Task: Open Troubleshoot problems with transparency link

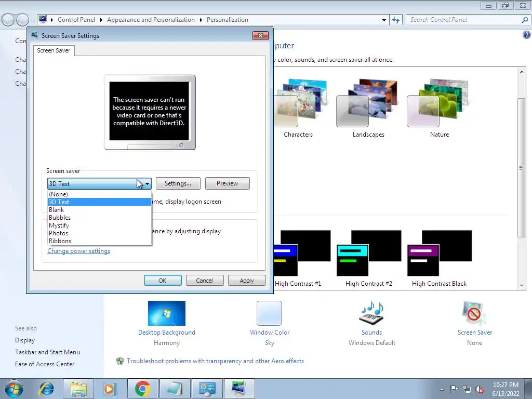Action: click(215, 361)
